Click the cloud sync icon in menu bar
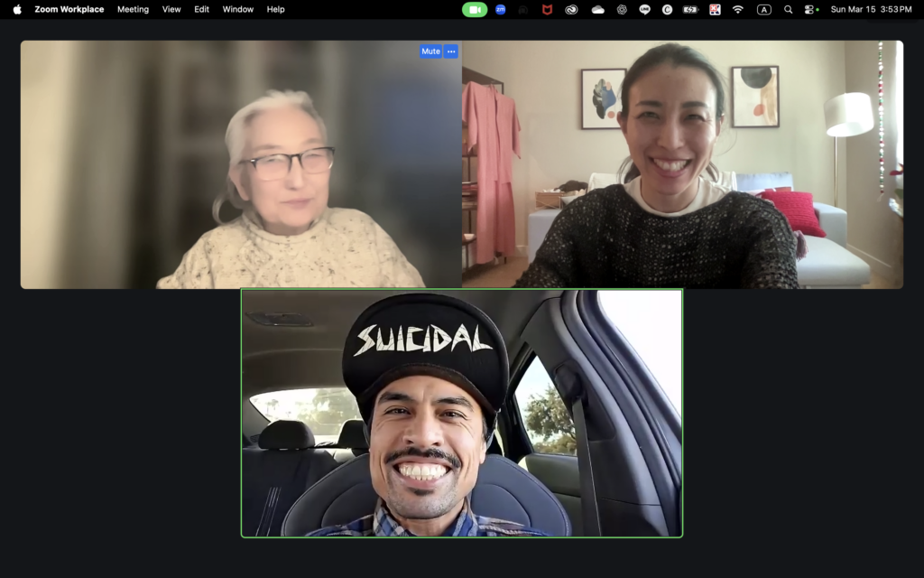The height and width of the screenshot is (578, 924). (x=597, y=9)
